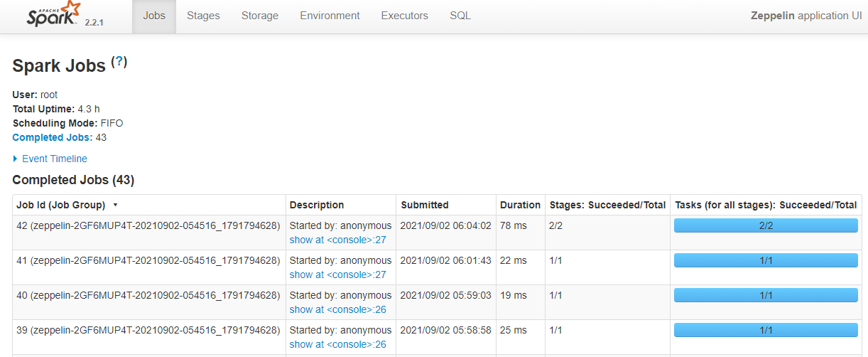Sort by Stages: Succeeded/Total header

(x=607, y=205)
